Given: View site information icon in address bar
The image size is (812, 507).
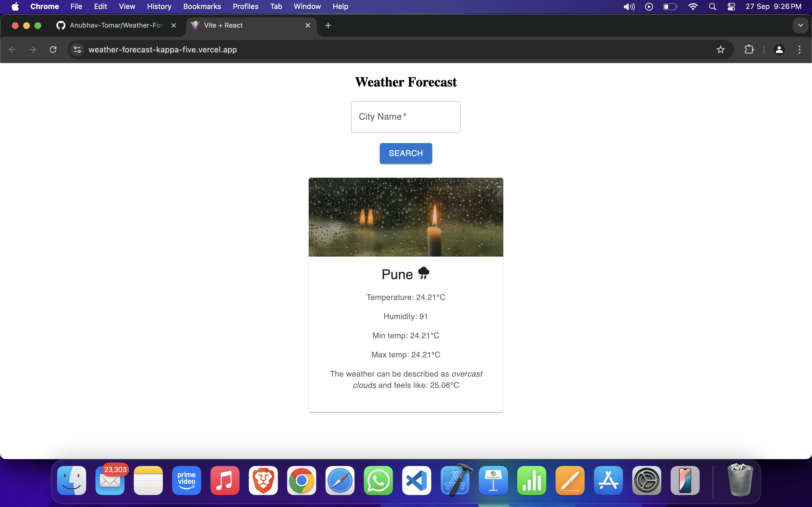Looking at the screenshot, I should pos(77,50).
